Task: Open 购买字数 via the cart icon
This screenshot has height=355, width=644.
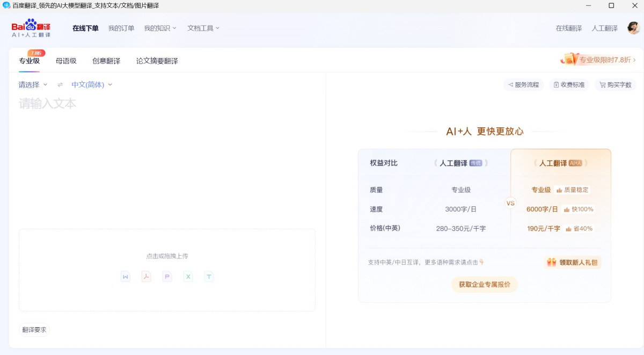Action: click(615, 84)
